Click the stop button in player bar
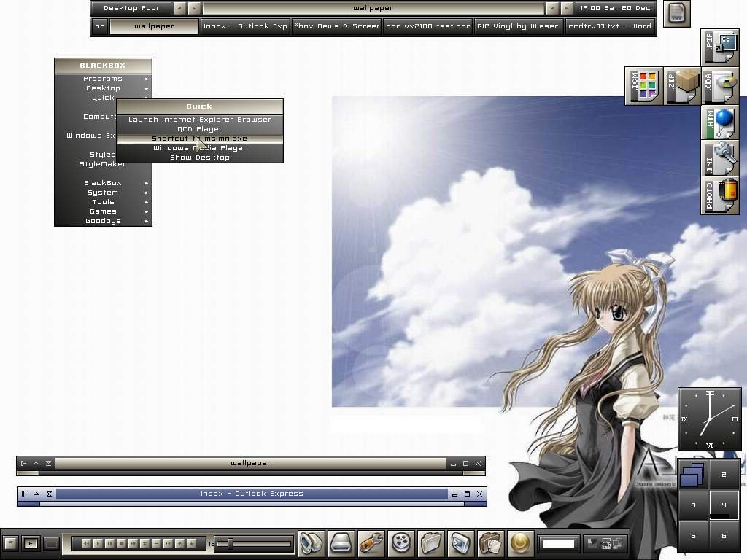The height and width of the screenshot is (560, 747). (121, 543)
